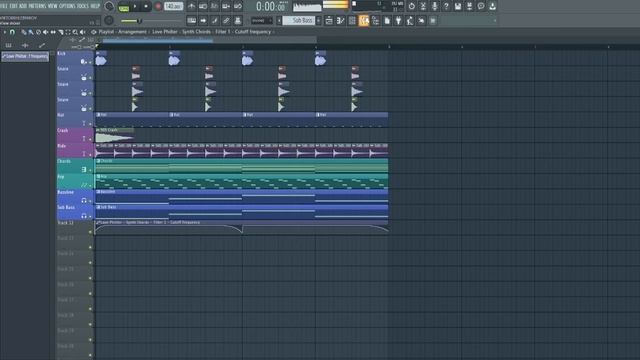Click highlighted Mixer view icon
This screenshot has height=360, width=640.
(x=364, y=20)
